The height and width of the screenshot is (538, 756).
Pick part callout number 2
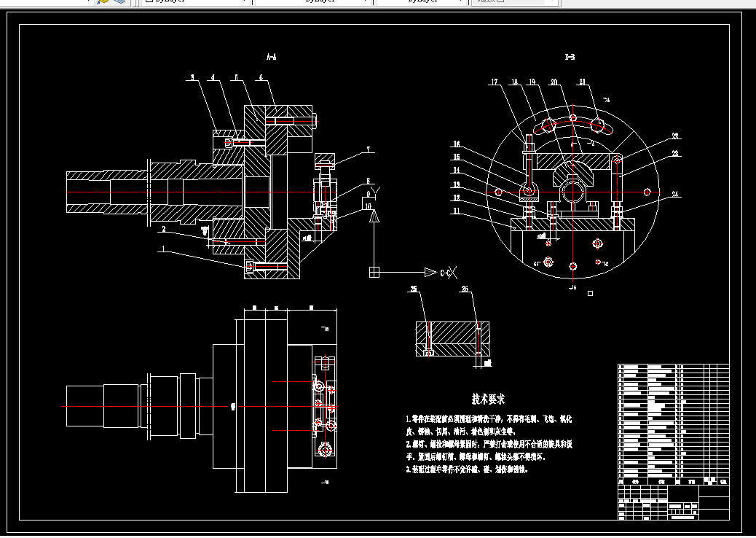pyautogui.click(x=164, y=229)
